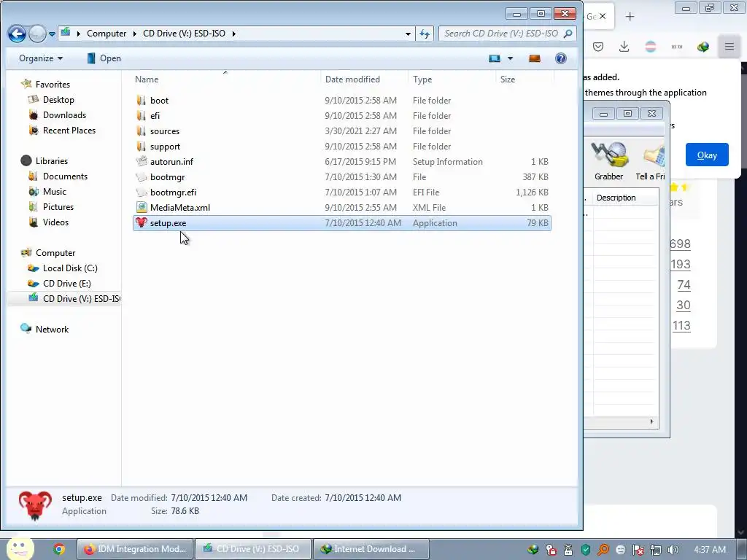Open Pictures library in navigation pane
The image size is (747, 560).
[x=58, y=206]
